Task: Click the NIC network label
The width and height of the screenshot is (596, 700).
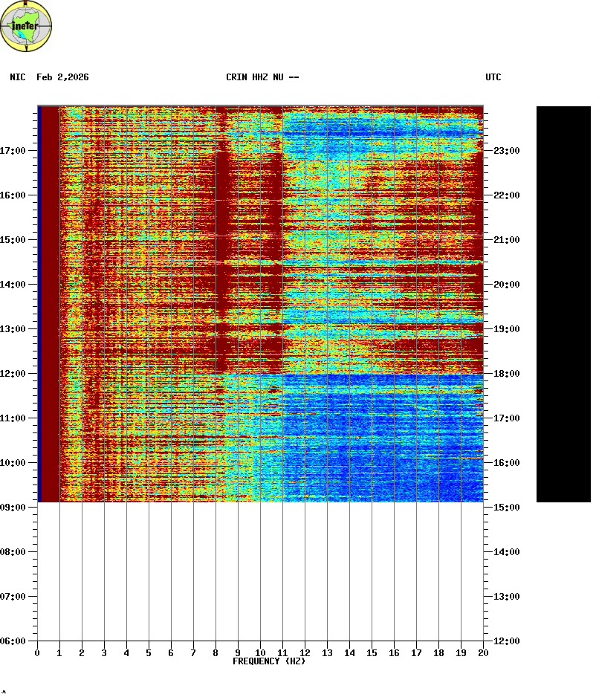Action: (18, 77)
